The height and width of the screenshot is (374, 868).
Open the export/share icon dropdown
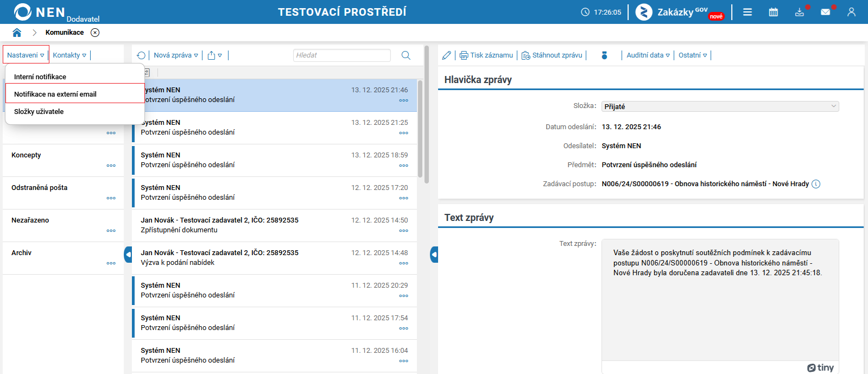pos(214,55)
